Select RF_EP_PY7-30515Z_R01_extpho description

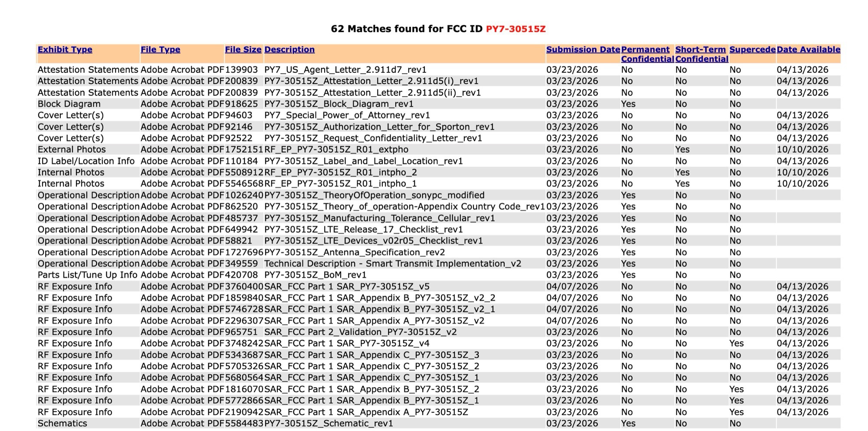[x=336, y=150]
